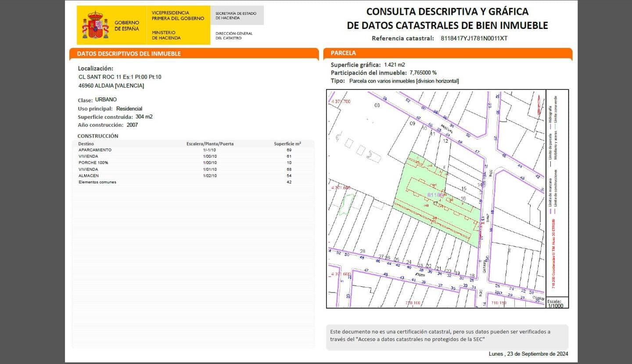
Task: Click the Superficie m² column header
Action: (x=287, y=143)
